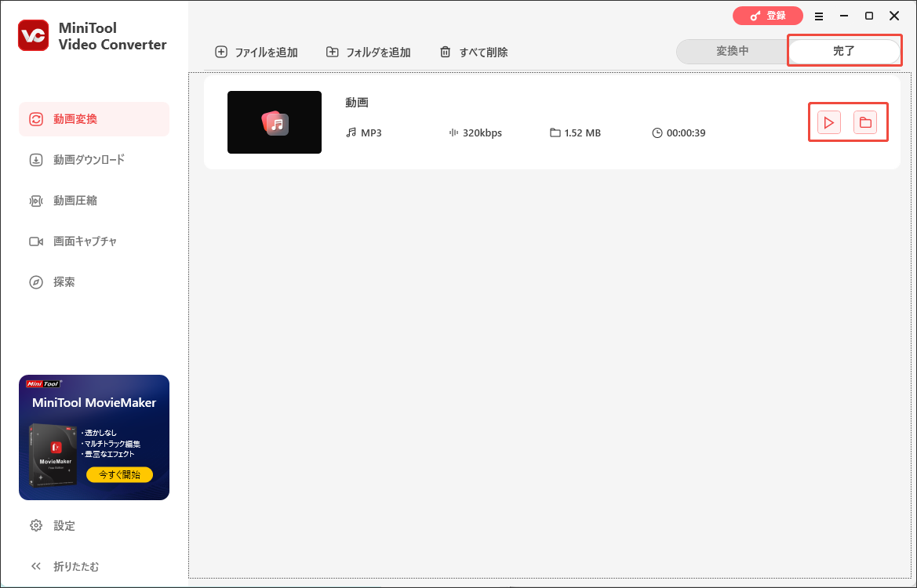Image resolution: width=917 pixels, height=588 pixels.
Task: Click the ファイルを追加 button
Action: (257, 52)
